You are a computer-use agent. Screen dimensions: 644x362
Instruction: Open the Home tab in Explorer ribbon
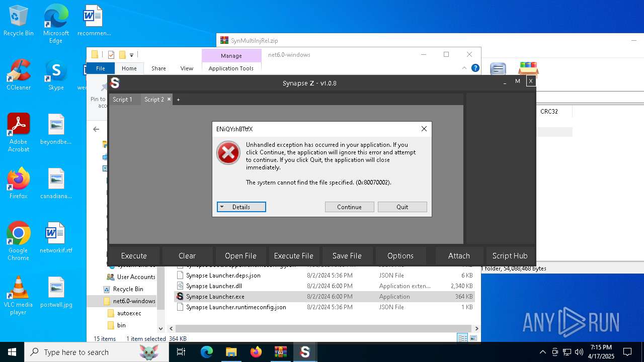[129, 68]
